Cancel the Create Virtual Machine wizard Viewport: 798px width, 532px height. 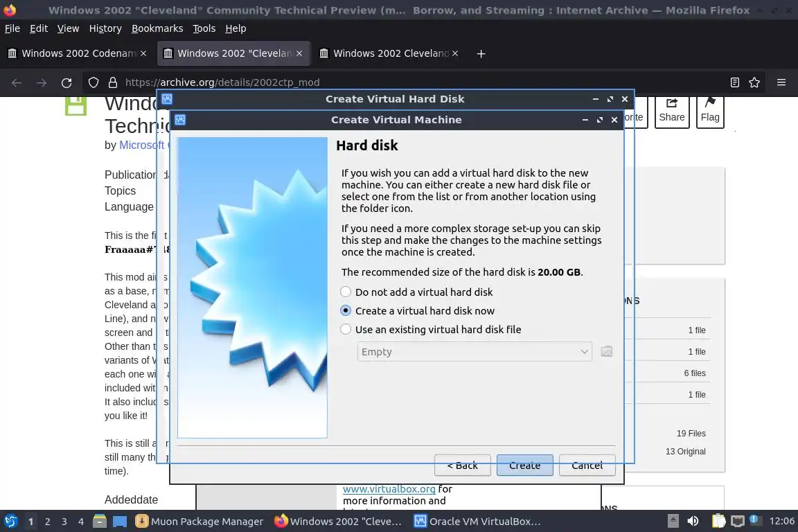(587, 465)
